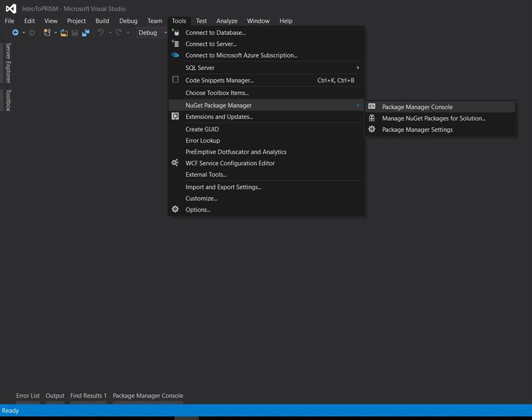Click Choose Toolbox Items in the menu
Viewport: 532px width, 420px height.
[216, 92]
